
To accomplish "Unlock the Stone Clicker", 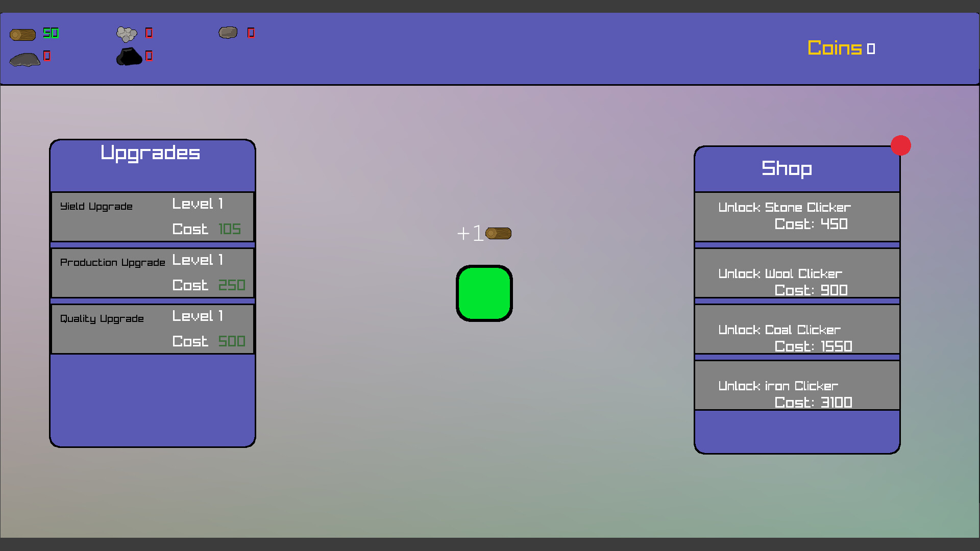I will point(797,216).
